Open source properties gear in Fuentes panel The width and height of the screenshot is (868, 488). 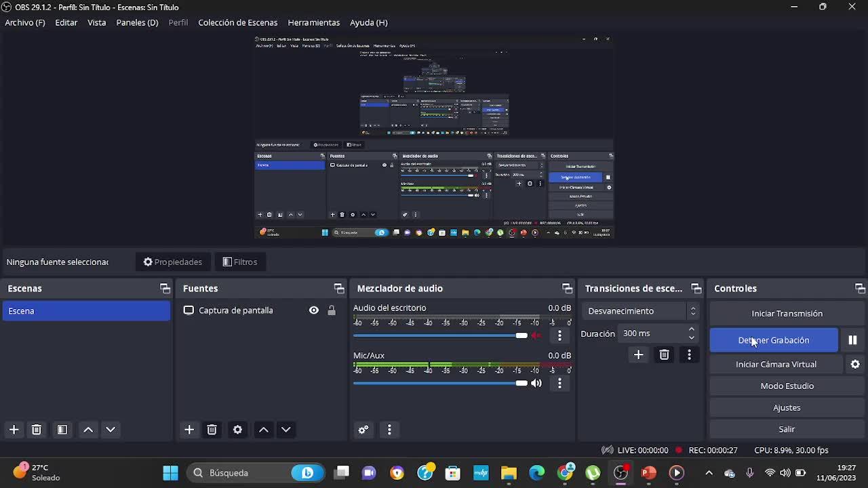pos(237,430)
